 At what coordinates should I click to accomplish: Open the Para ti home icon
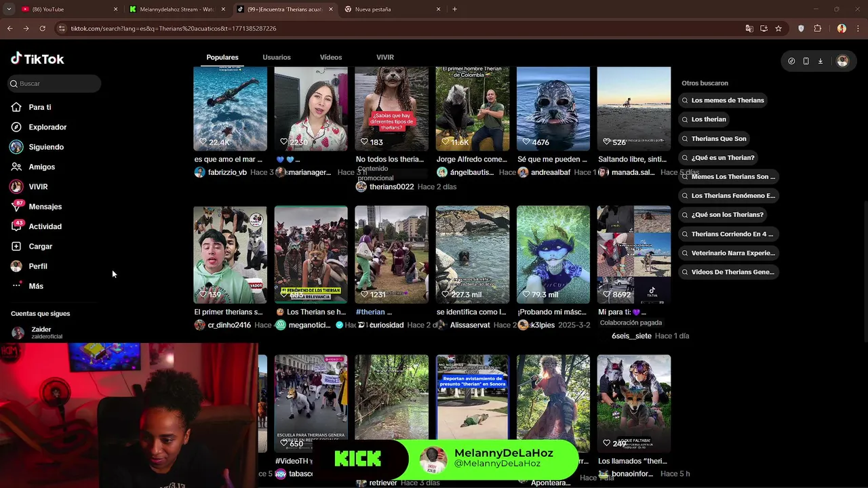click(16, 107)
